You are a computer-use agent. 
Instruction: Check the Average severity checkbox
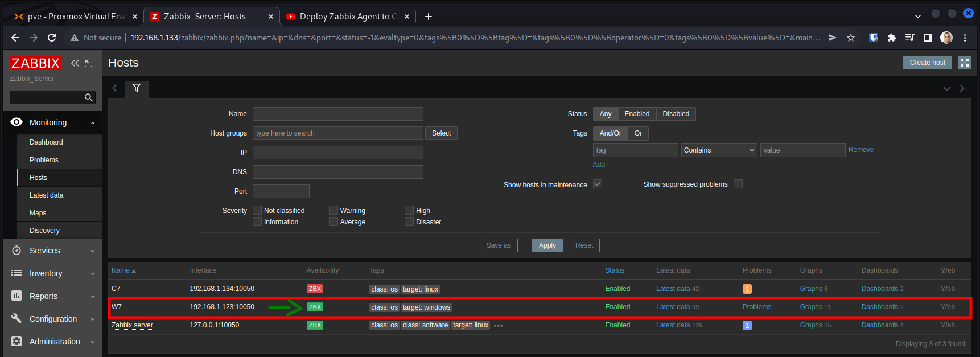pyautogui.click(x=333, y=221)
